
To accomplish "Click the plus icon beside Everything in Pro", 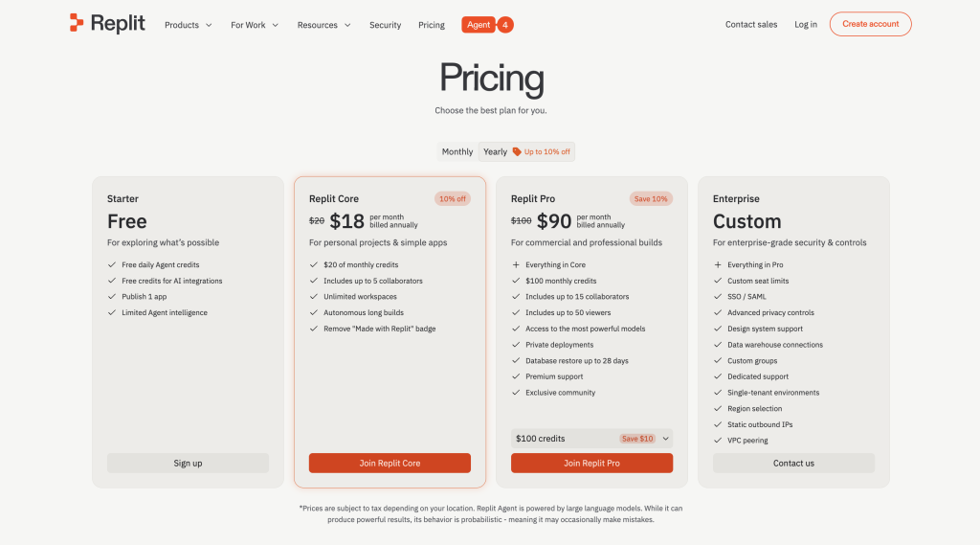I will pyautogui.click(x=718, y=264).
